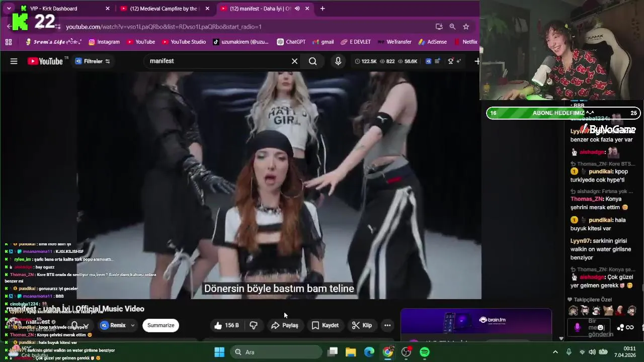The height and width of the screenshot is (362, 644).
Task: Submit the YouTube search with magnifier icon
Action: pyautogui.click(x=313, y=61)
